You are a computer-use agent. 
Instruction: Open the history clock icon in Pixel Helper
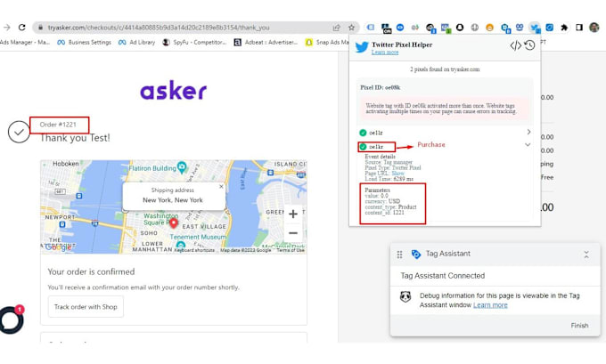529,45
